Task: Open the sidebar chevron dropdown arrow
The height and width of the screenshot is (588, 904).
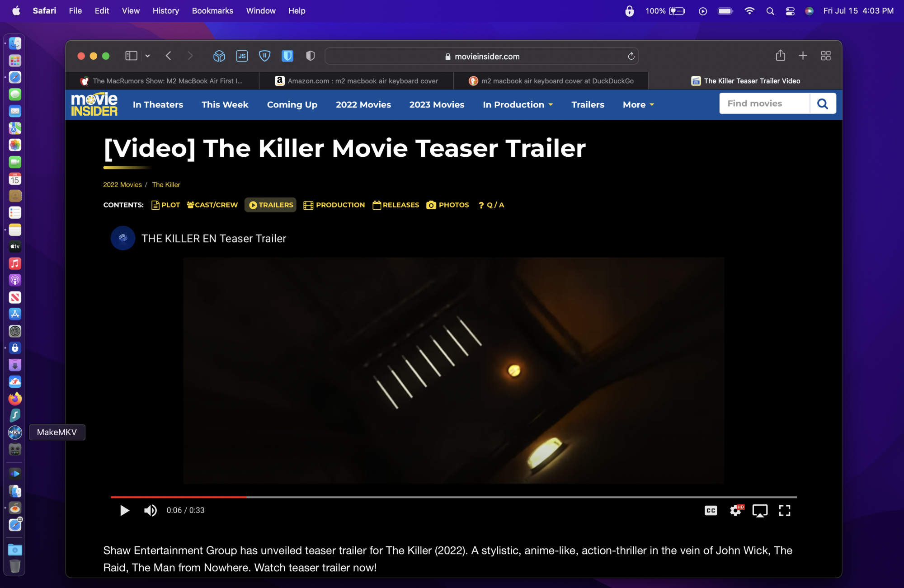Action: click(x=147, y=56)
